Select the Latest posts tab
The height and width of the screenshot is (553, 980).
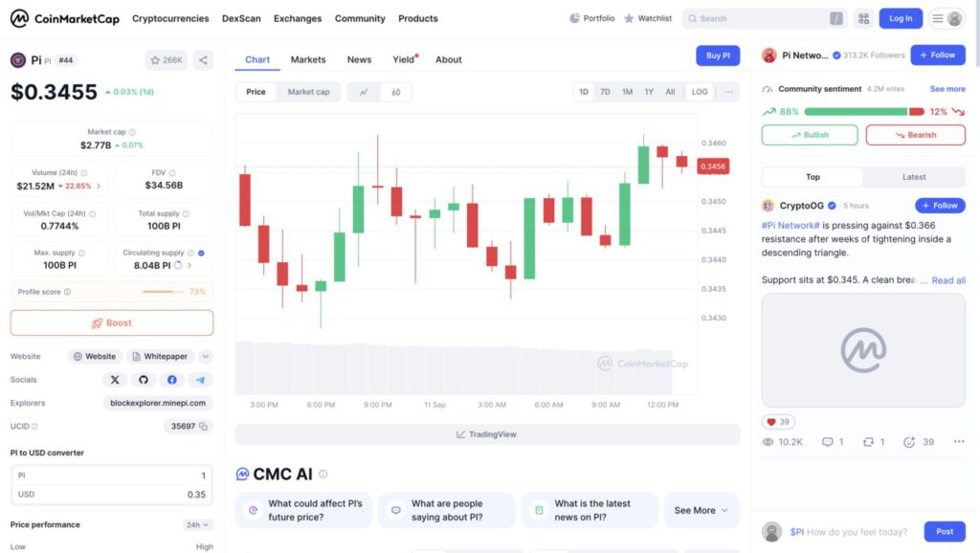pyautogui.click(x=914, y=177)
